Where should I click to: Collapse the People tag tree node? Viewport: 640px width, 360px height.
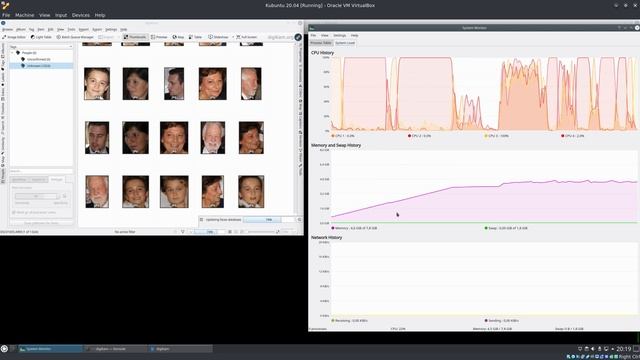(13, 53)
